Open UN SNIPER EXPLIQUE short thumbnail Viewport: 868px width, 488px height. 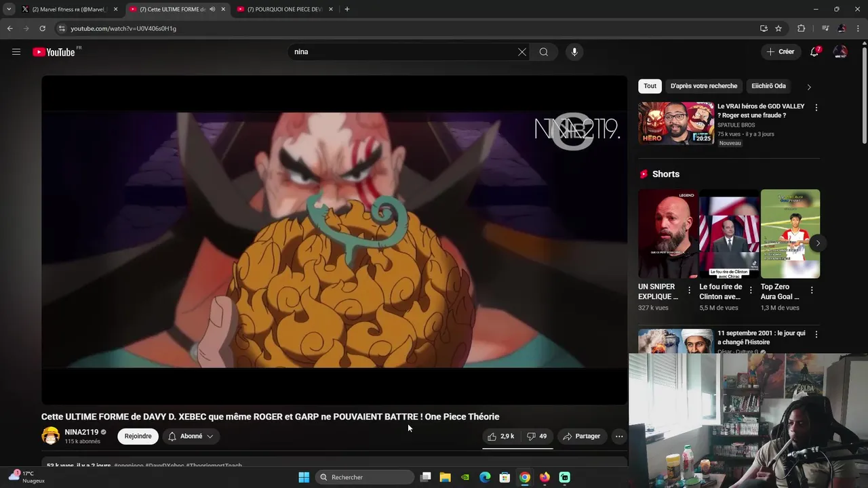(667, 234)
